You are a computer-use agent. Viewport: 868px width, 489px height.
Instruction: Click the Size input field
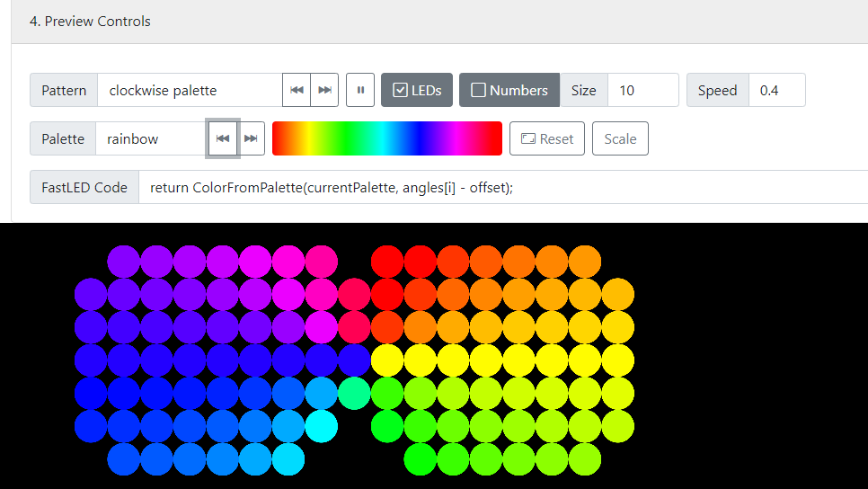642,90
